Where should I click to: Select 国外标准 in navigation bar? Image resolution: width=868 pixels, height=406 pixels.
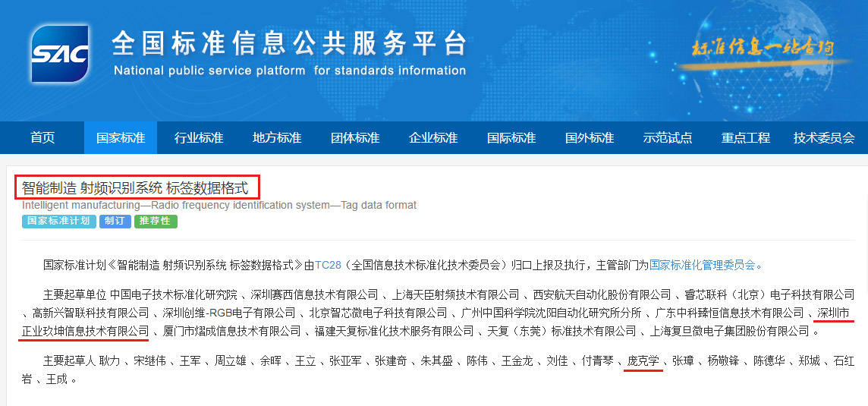[x=590, y=138]
